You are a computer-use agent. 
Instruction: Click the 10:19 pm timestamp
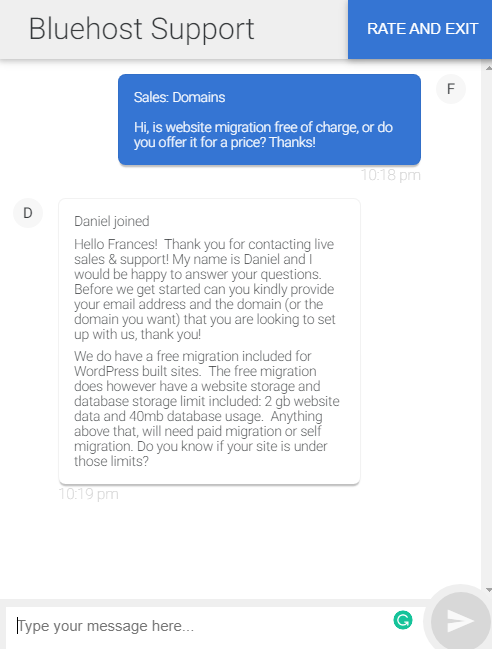88,494
